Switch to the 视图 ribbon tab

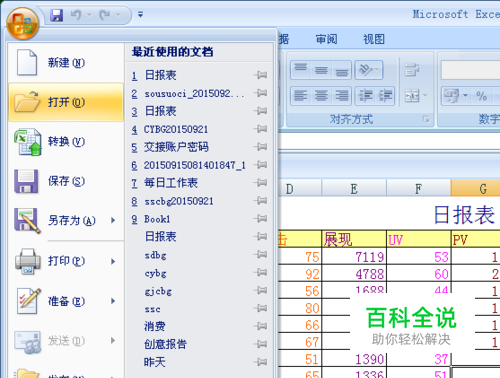pos(374,39)
